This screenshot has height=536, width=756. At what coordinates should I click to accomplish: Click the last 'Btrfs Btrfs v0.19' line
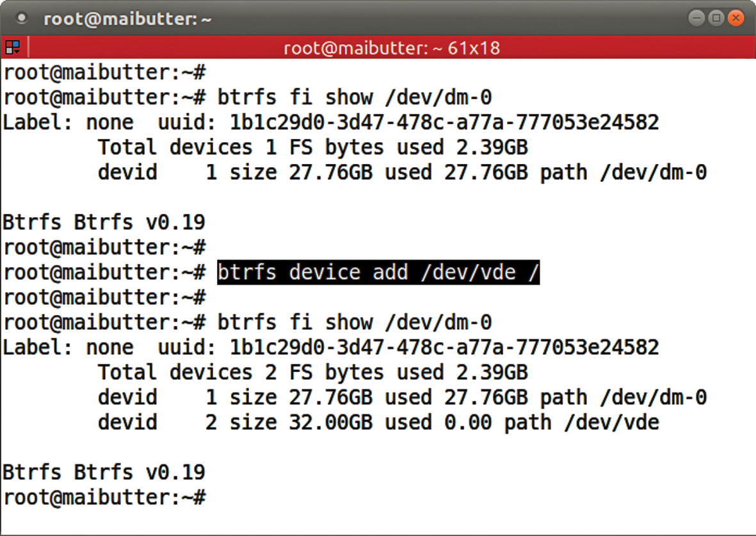[x=104, y=473]
